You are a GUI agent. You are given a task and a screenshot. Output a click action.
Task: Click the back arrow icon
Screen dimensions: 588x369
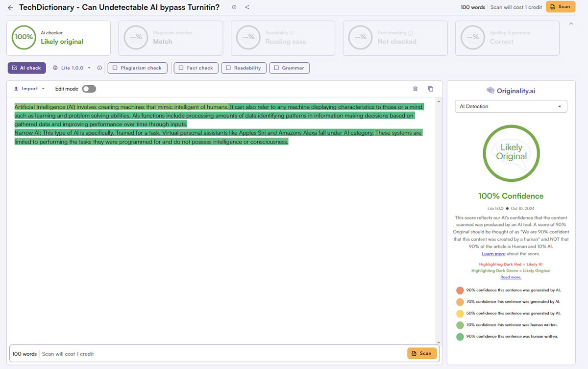point(10,7)
